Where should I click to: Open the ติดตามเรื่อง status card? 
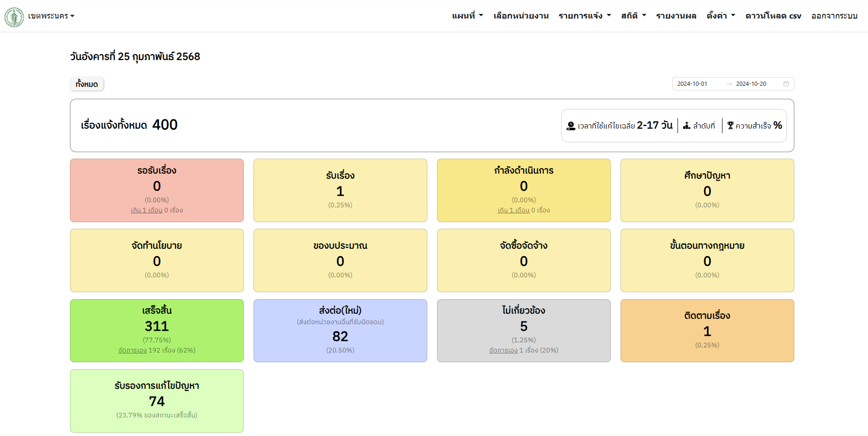point(707,331)
